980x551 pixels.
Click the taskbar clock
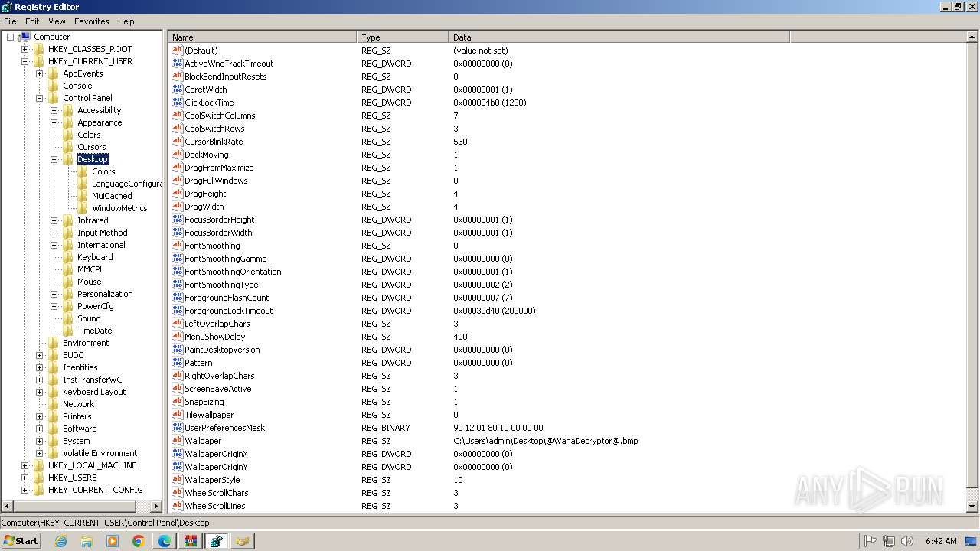point(940,541)
